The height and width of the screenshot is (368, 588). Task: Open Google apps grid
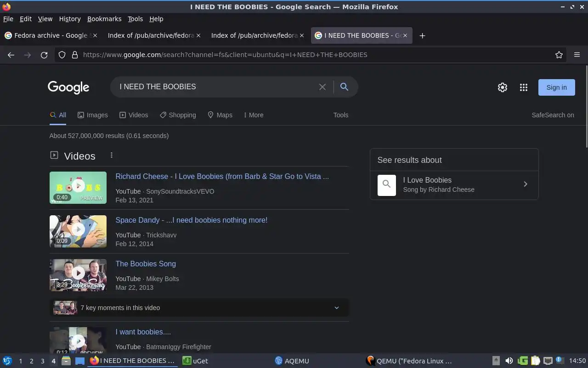[x=524, y=87]
